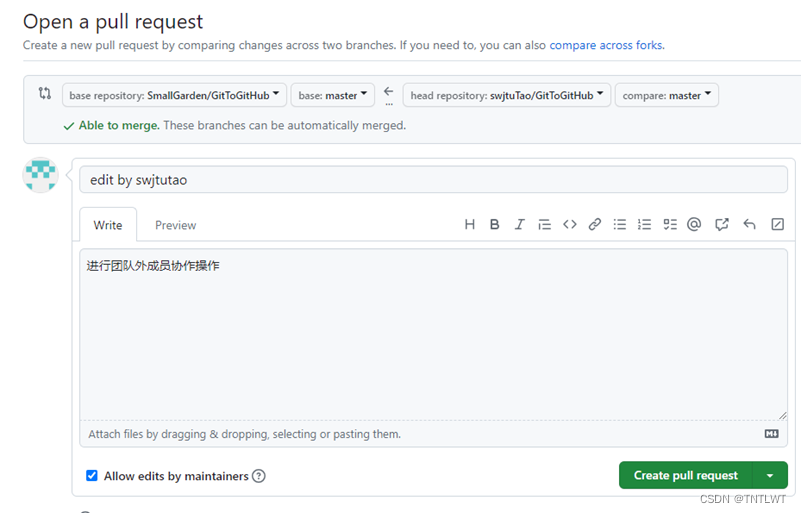Screen dimensions: 801x513
Task: Apply italic formatting in editor toolbar
Action: coord(519,224)
